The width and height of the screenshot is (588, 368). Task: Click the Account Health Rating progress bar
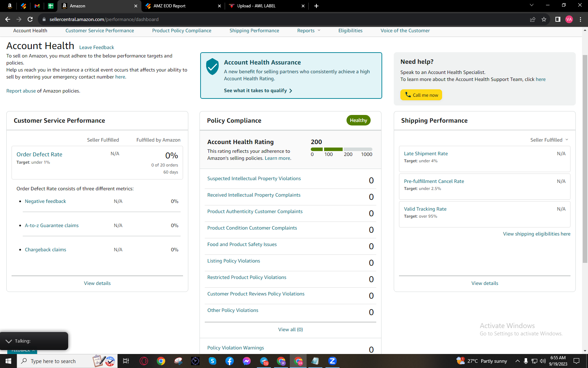(x=342, y=149)
